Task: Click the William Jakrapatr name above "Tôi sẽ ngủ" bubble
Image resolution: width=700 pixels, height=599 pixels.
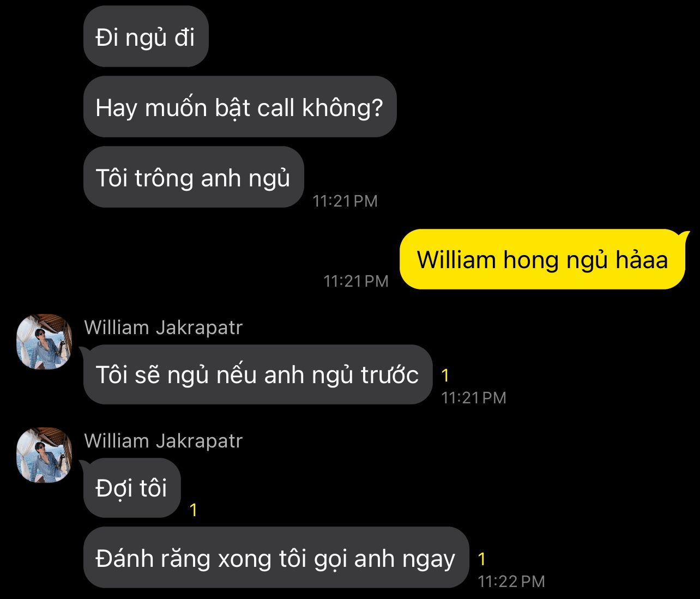Action: (164, 328)
